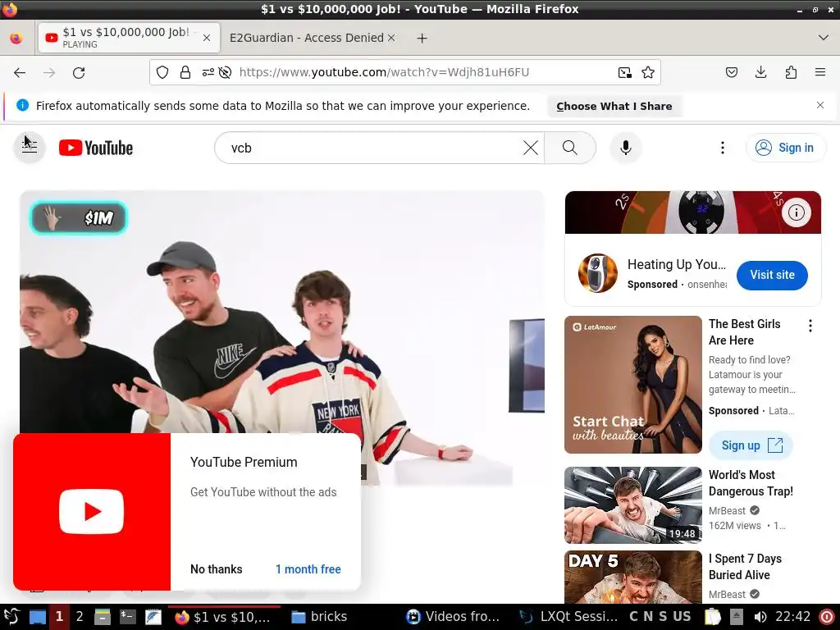This screenshot has height=630, width=840.
Task: Accept the 1 month free offer
Action: (x=308, y=569)
